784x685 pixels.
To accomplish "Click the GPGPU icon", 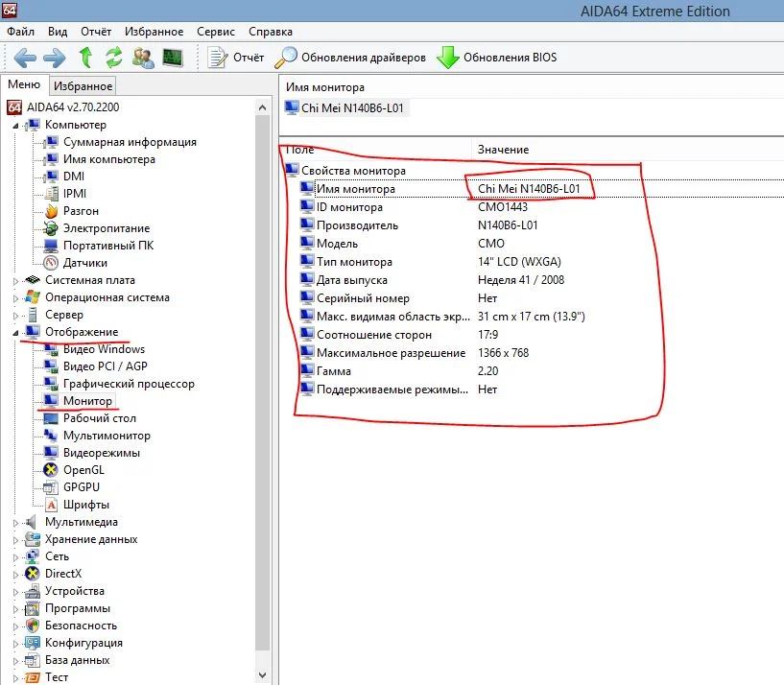I will click(51, 487).
